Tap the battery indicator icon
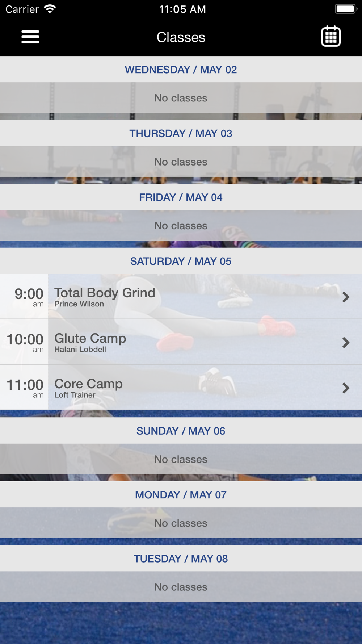 [346, 9]
